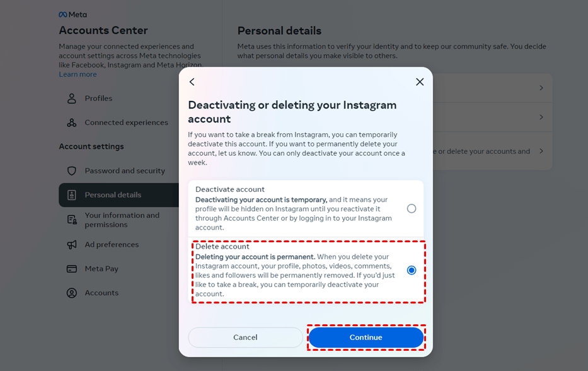Image resolution: width=588 pixels, height=371 pixels.
Task: Open Personal details in sidebar
Action: 113,195
